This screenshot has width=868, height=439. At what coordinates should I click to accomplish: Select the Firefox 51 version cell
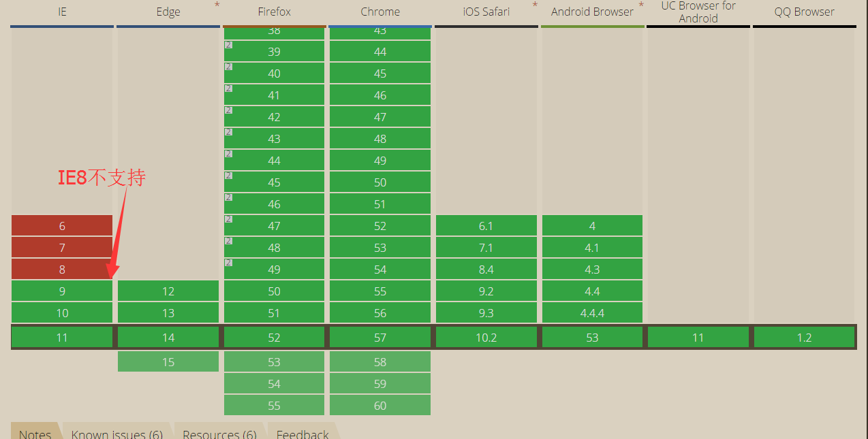coord(274,313)
